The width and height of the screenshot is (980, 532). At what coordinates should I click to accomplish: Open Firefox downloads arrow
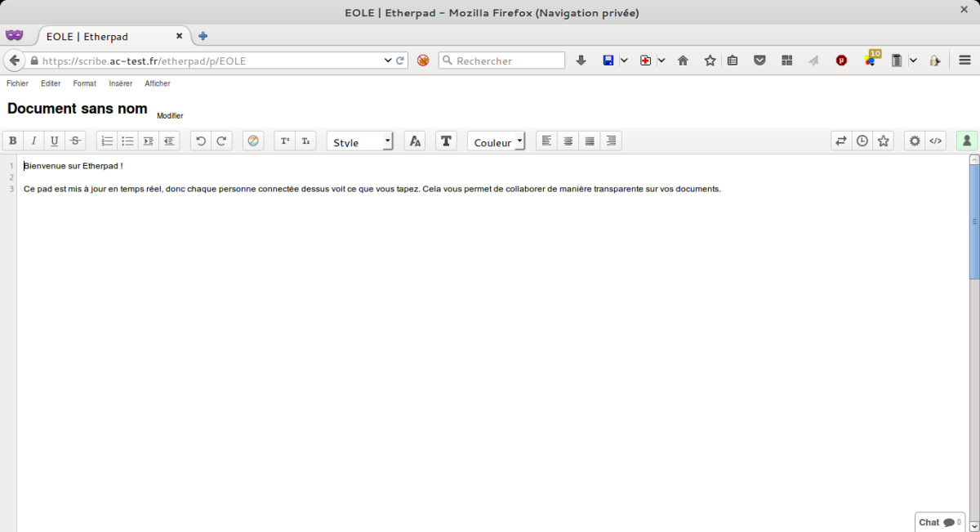tap(581, 60)
